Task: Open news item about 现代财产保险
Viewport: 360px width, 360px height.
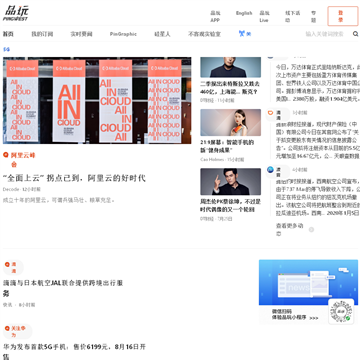Action: click(x=317, y=140)
